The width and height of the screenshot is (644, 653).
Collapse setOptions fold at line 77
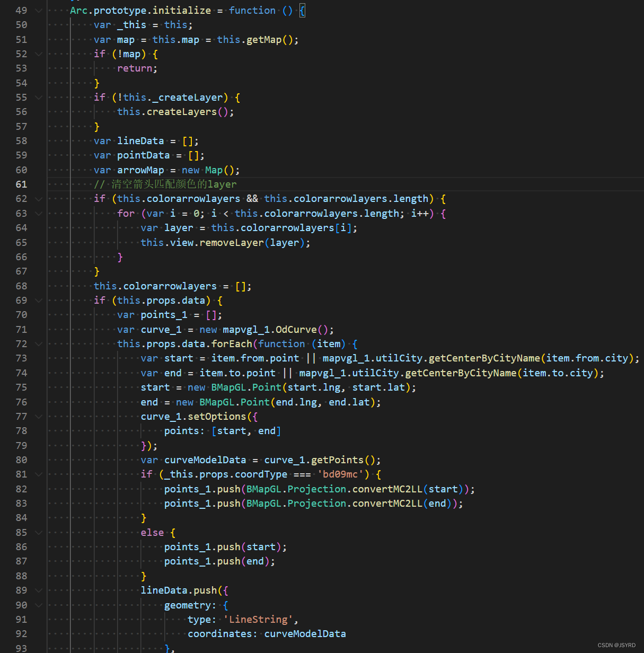tap(38, 417)
